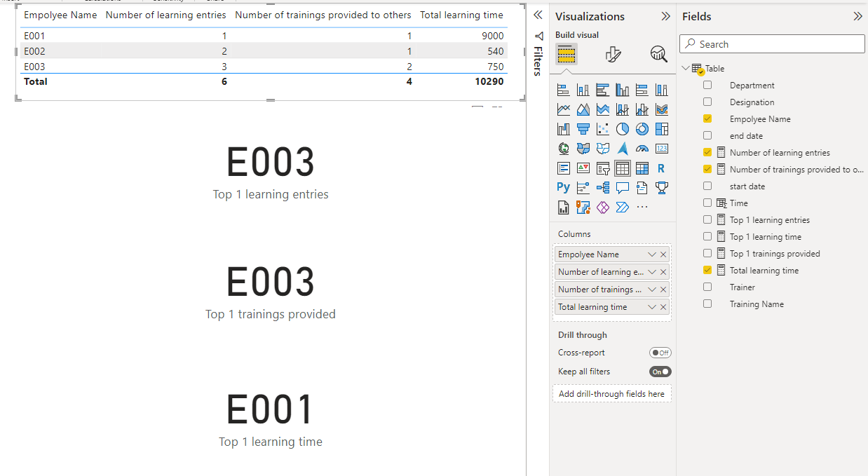The height and width of the screenshot is (476, 868).
Task: Toggle the Keep all filters switch
Action: 660,372
